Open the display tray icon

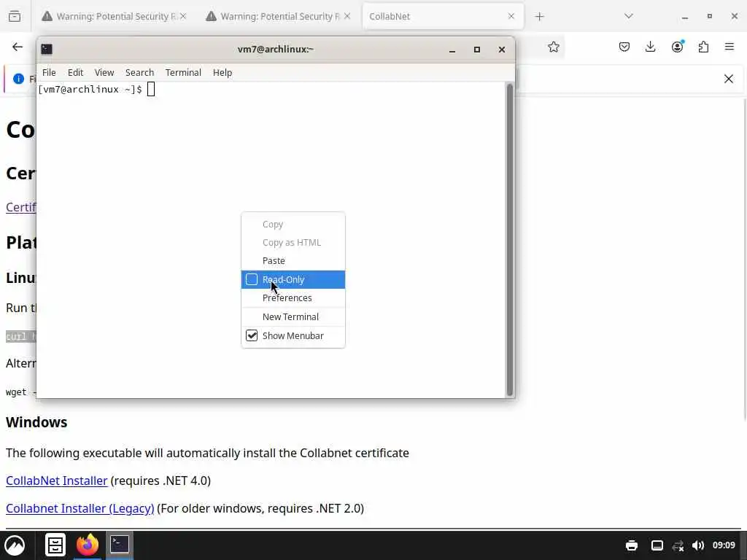pyautogui.click(x=657, y=545)
